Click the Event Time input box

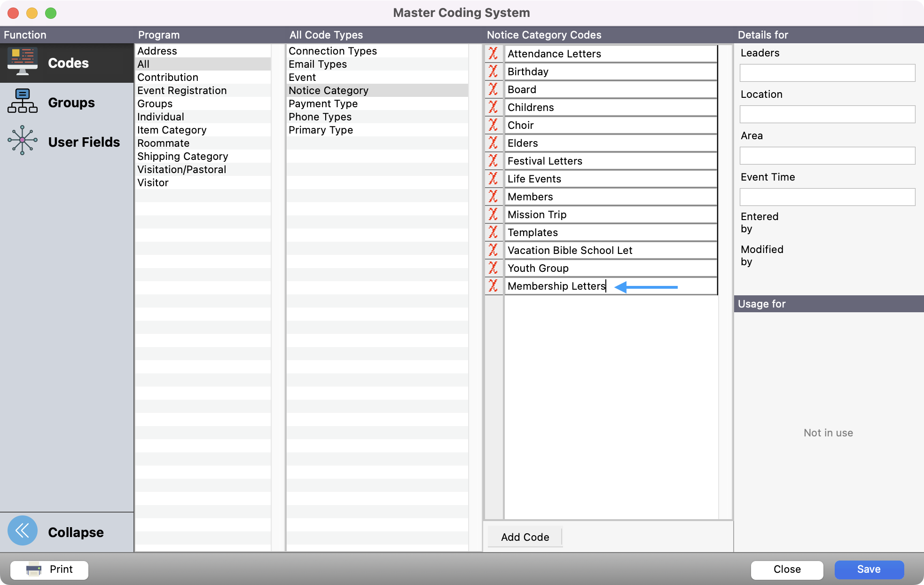click(827, 197)
